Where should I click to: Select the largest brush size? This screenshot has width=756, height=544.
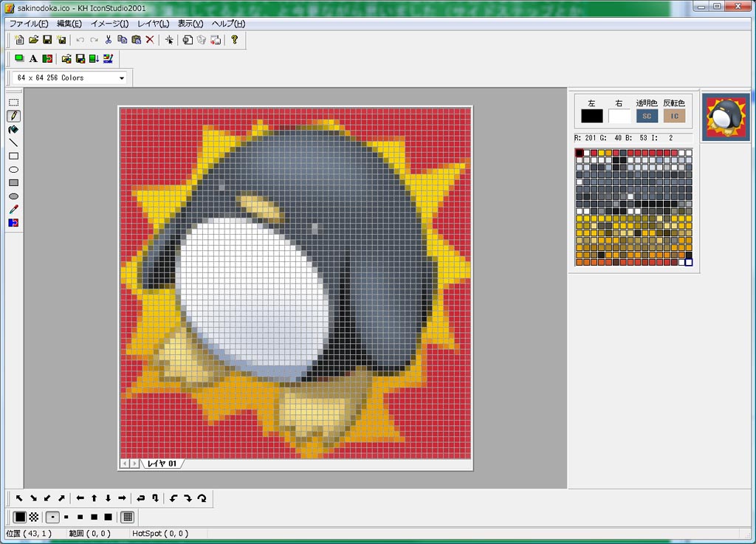point(109,517)
